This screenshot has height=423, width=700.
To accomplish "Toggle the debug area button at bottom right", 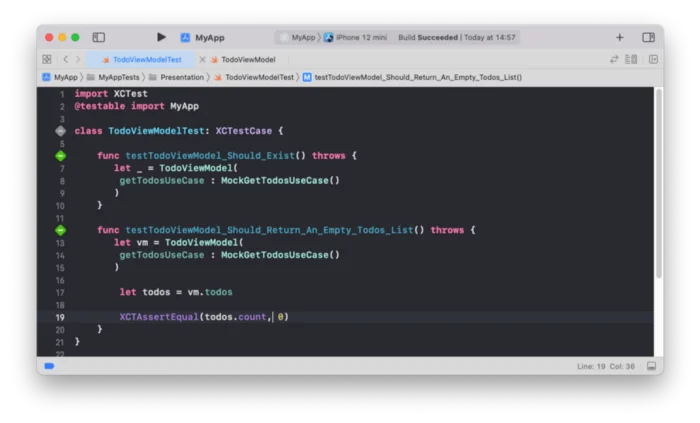I will point(651,366).
